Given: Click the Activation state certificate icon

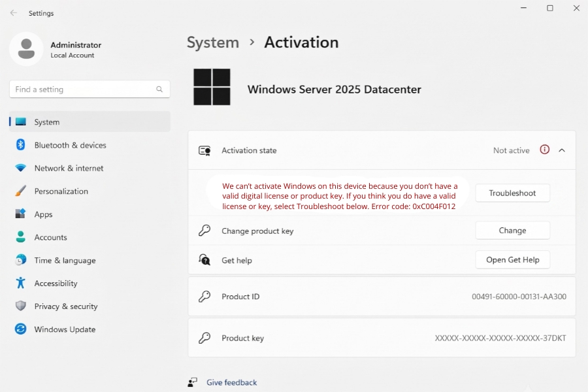Looking at the screenshot, I should pyautogui.click(x=204, y=150).
